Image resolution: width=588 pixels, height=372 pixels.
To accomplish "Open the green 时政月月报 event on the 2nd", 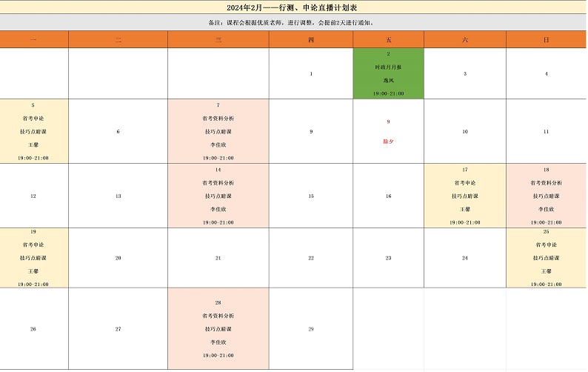I will coord(389,73).
